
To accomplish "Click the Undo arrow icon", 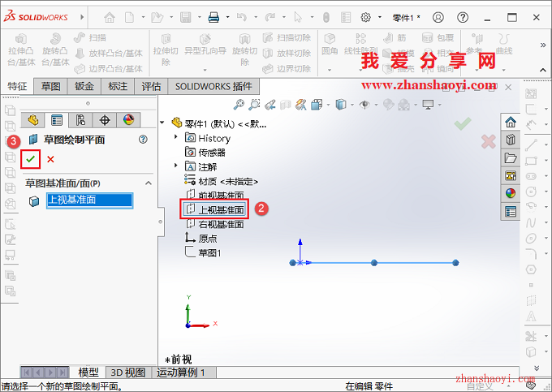I will [242, 17].
